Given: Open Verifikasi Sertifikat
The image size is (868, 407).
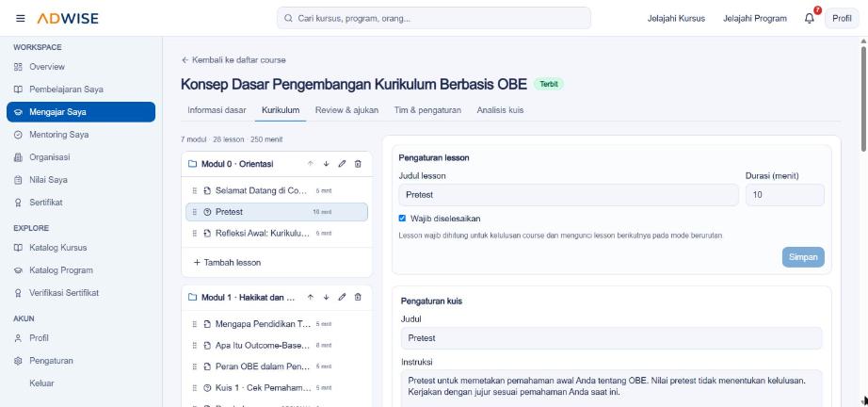Looking at the screenshot, I should click(81, 293).
